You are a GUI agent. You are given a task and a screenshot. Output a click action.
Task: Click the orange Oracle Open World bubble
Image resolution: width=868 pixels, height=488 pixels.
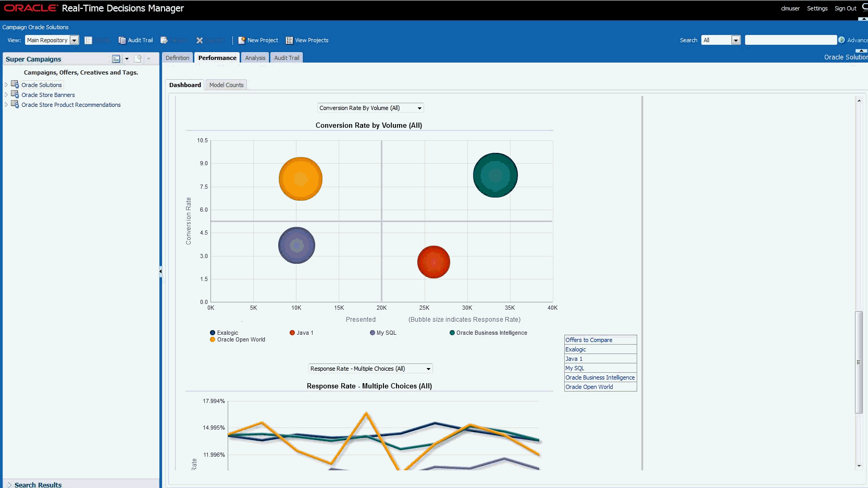(301, 179)
